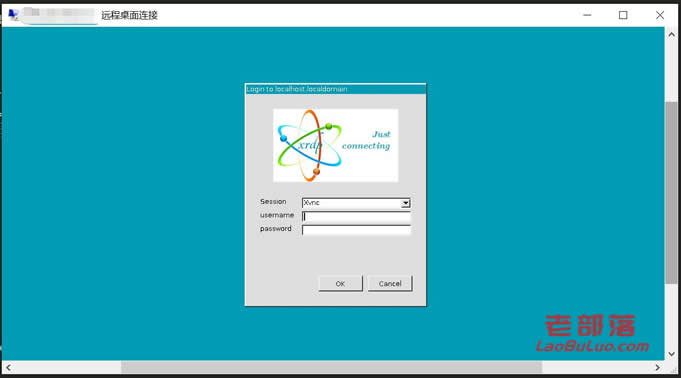Click the horizontal scrollbar thumb

pos(331,368)
